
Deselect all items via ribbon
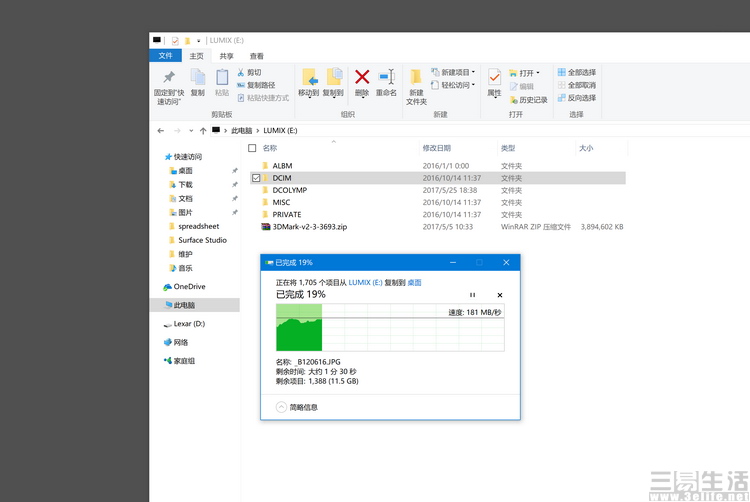pyautogui.click(x=577, y=85)
